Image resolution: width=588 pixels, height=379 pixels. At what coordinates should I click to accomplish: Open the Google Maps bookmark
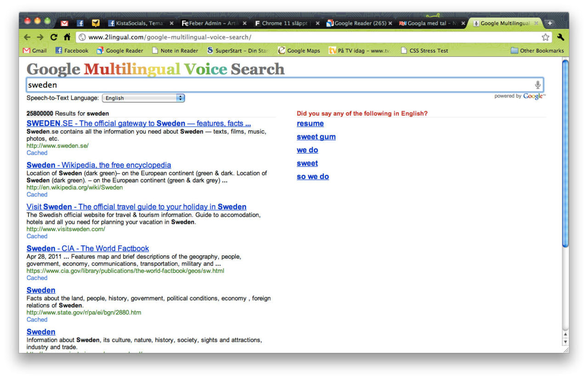pos(299,50)
